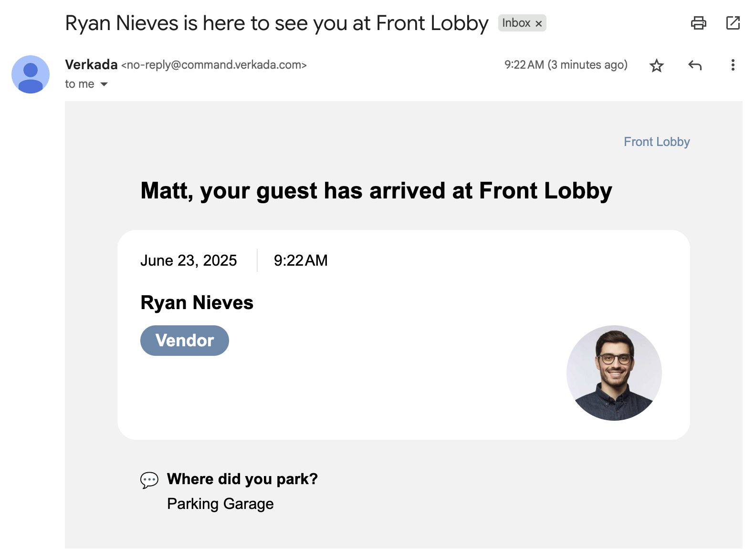Expand recipient details arrow next to 'to me'

104,84
